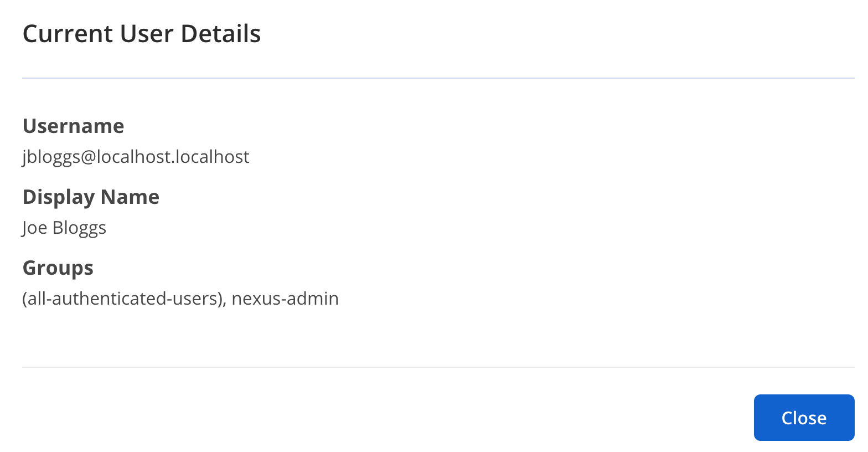The image size is (868, 452).
Task: Click the word Details in the title
Action: [220, 34]
